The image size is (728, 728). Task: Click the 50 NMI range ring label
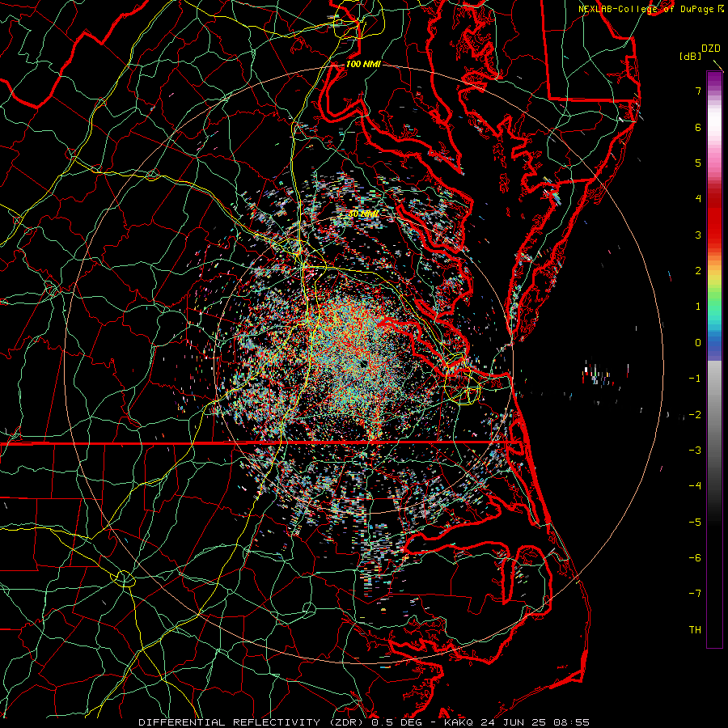click(x=363, y=214)
